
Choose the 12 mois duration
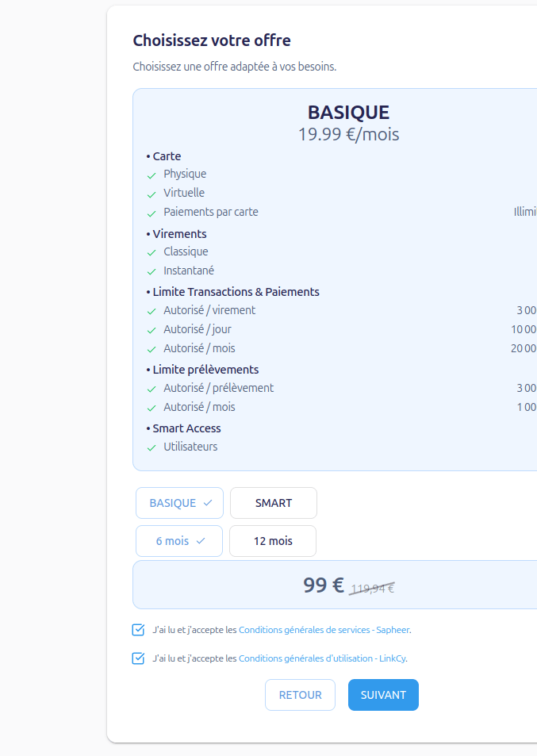click(273, 541)
